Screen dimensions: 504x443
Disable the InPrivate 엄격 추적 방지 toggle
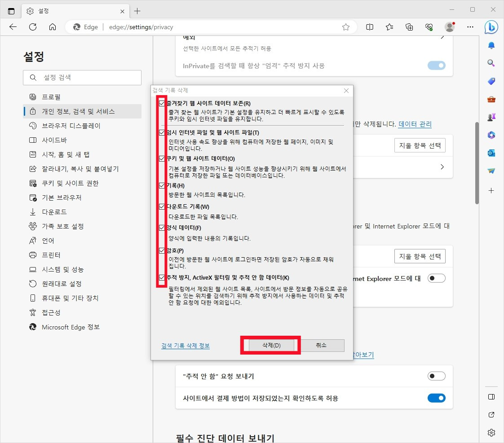pyautogui.click(x=436, y=66)
